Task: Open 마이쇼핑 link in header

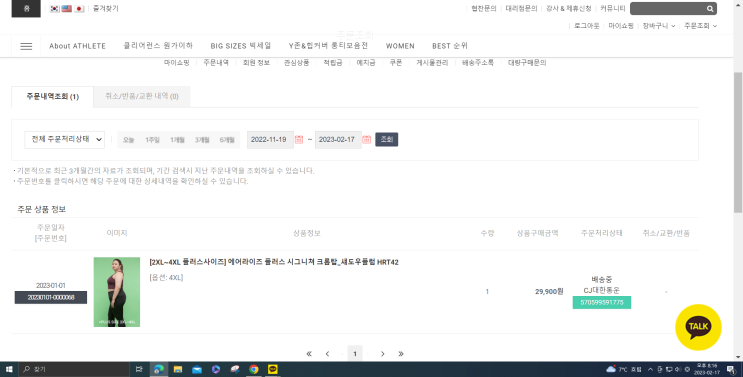Action: [x=621, y=26]
